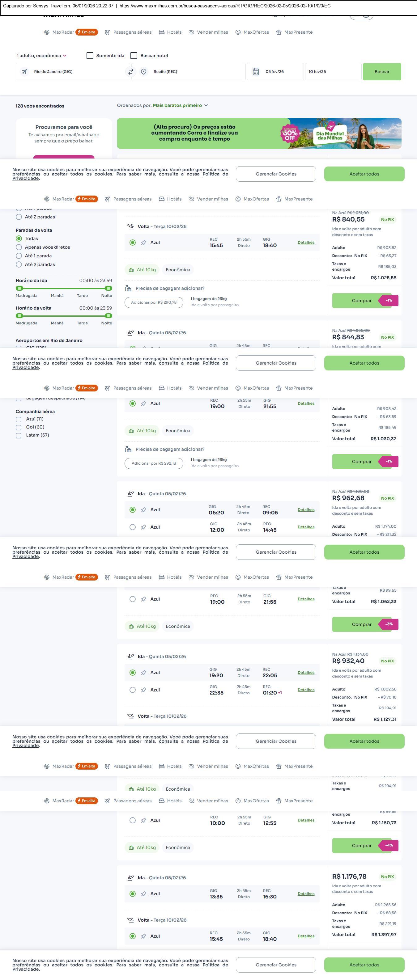Click the pin icon beside the 13:35 Azul flight
The width and height of the screenshot is (417, 980).
coord(143,893)
